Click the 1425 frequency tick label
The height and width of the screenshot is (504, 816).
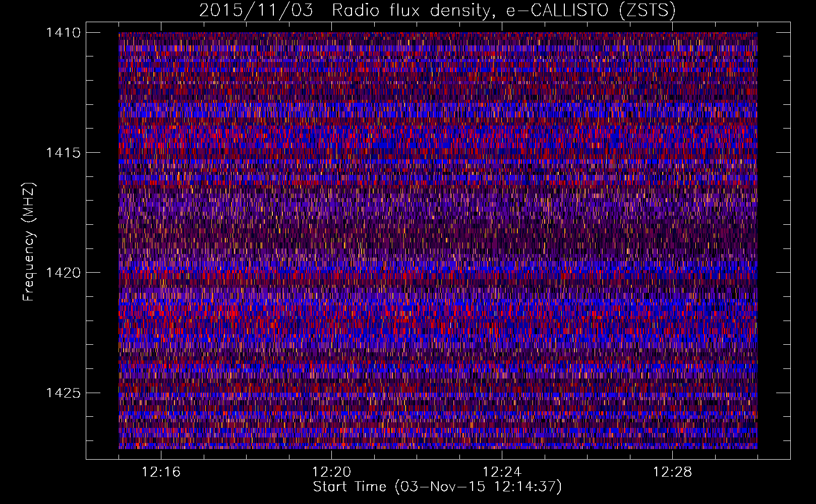pos(64,393)
